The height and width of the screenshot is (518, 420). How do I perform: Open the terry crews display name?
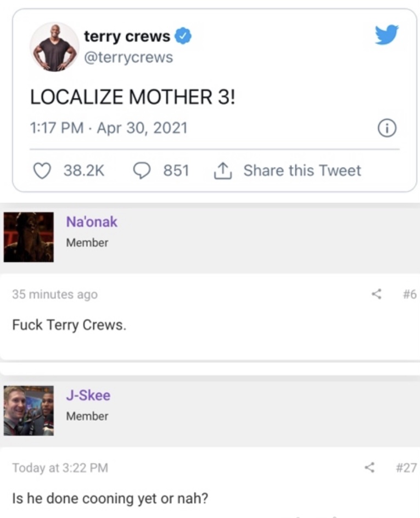pos(127,36)
